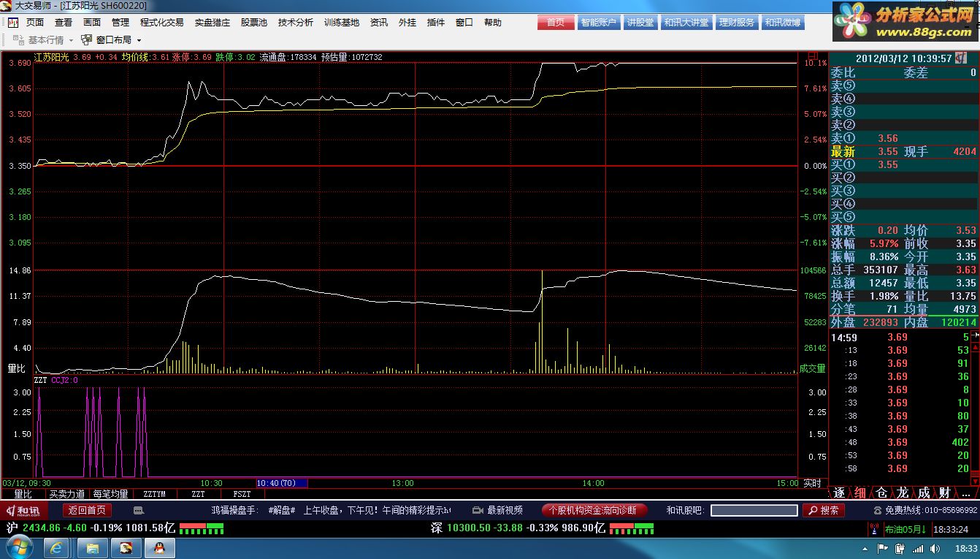This screenshot has height=559, width=980.
Task: Switch to the 龙 tab
Action: coord(903,493)
